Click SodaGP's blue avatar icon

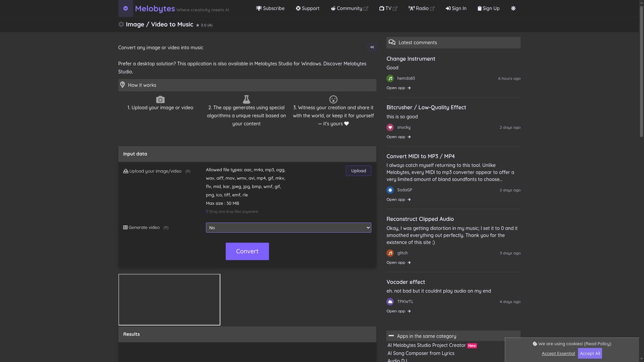point(390,190)
